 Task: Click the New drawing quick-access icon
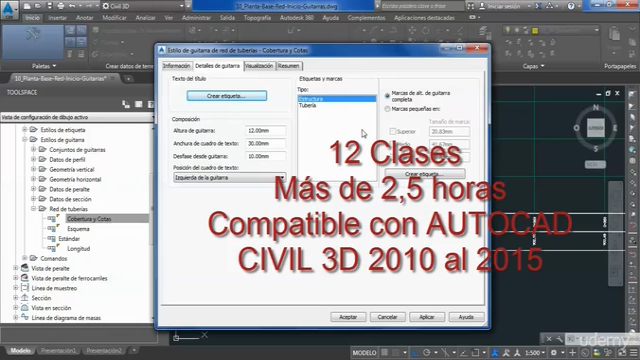pyautogui.click(x=27, y=6)
